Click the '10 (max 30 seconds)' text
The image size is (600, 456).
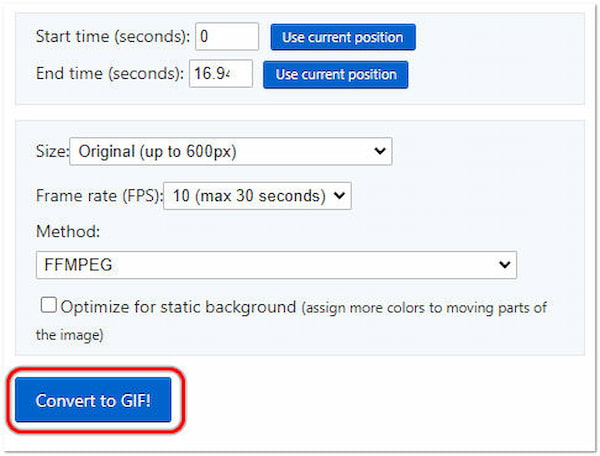click(248, 195)
